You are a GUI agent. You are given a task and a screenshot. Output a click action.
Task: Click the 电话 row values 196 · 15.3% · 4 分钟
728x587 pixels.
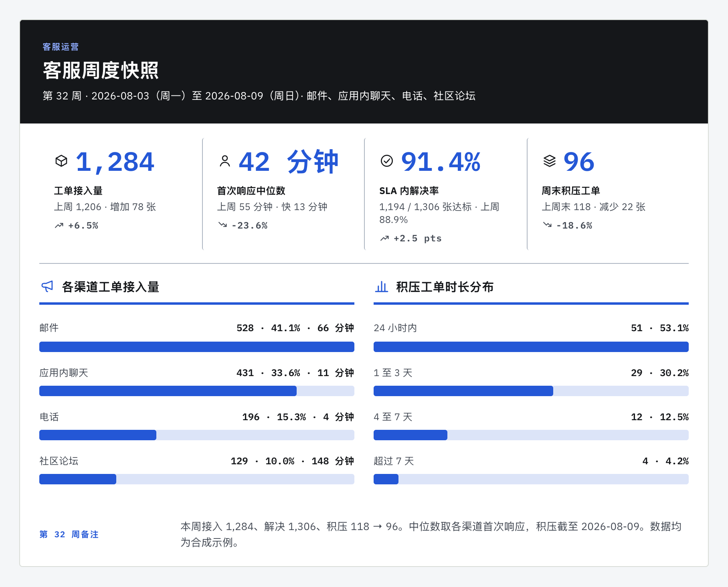(298, 417)
